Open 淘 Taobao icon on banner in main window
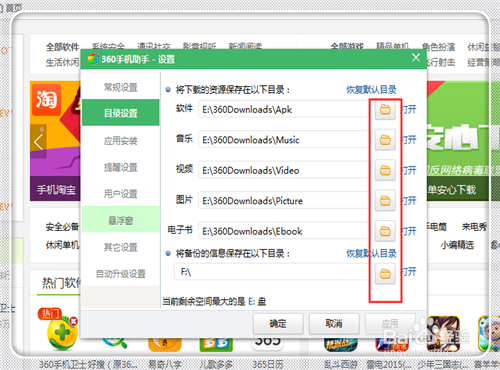Viewport: 500px width, 370px height. (46, 100)
